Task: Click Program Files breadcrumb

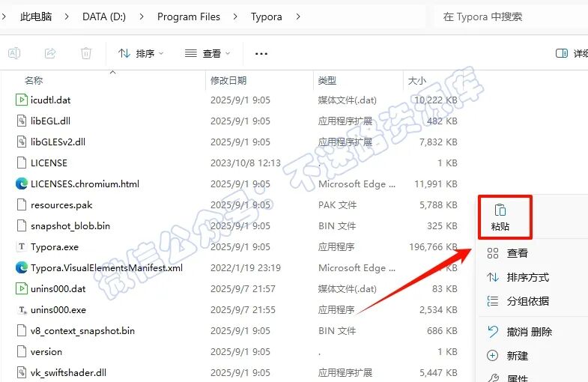Action: (x=189, y=16)
